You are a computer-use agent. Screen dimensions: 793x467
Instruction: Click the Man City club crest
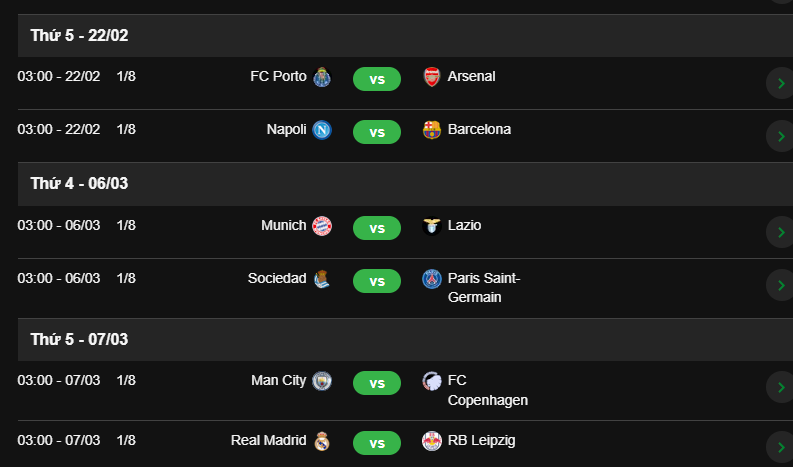pos(322,381)
